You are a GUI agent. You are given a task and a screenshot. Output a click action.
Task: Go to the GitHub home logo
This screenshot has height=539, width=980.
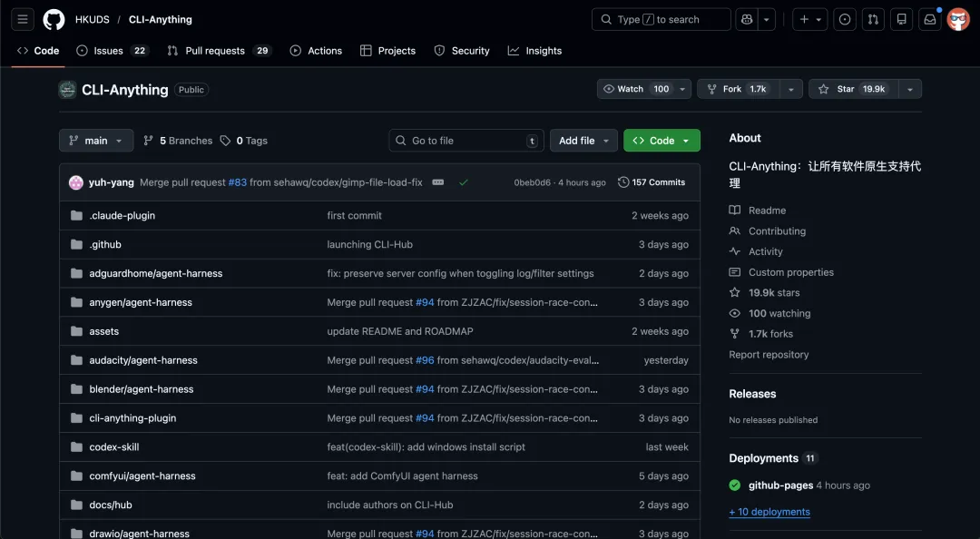pos(54,19)
